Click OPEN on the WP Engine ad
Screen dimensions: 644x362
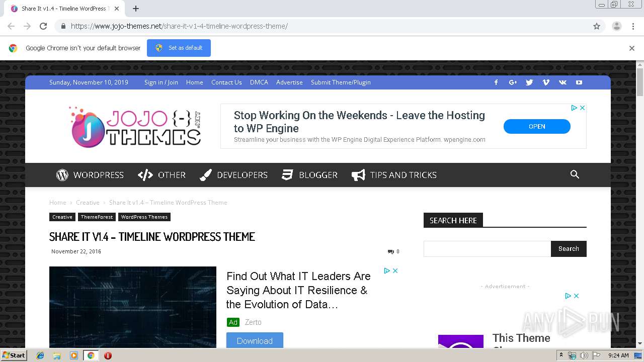click(537, 126)
